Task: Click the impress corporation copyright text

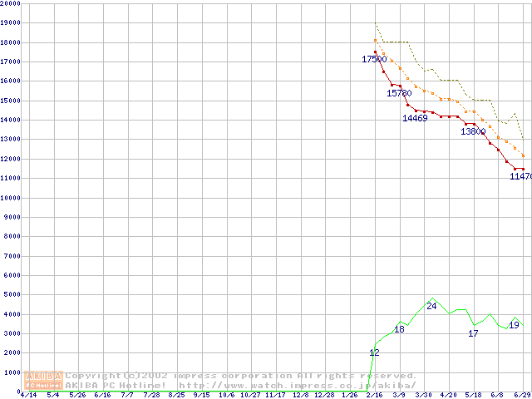Action: (241, 376)
